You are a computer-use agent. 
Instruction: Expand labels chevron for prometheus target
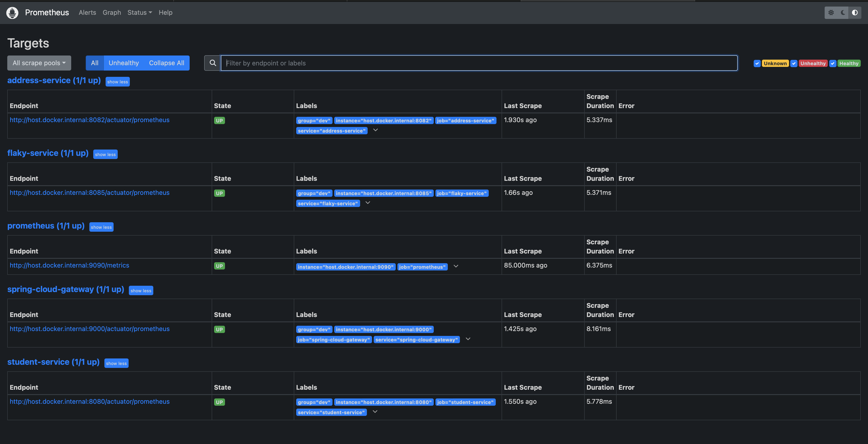pyautogui.click(x=456, y=266)
